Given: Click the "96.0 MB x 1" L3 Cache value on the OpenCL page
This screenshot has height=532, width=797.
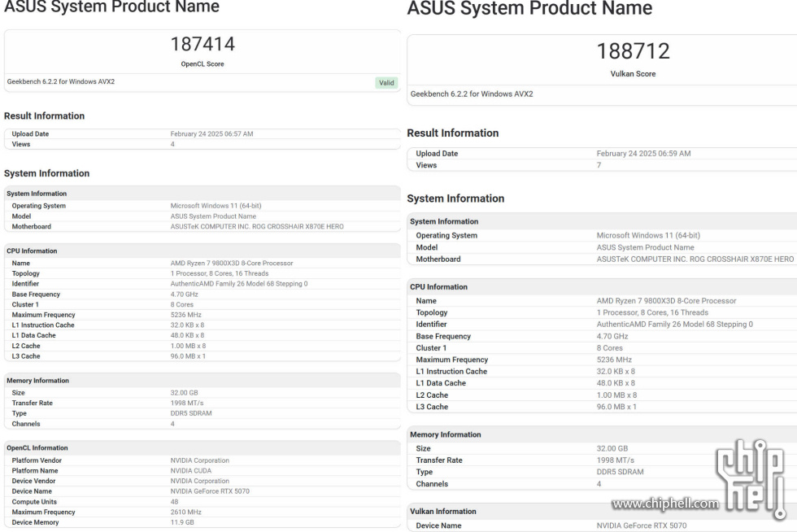Looking at the screenshot, I should click(x=188, y=356).
